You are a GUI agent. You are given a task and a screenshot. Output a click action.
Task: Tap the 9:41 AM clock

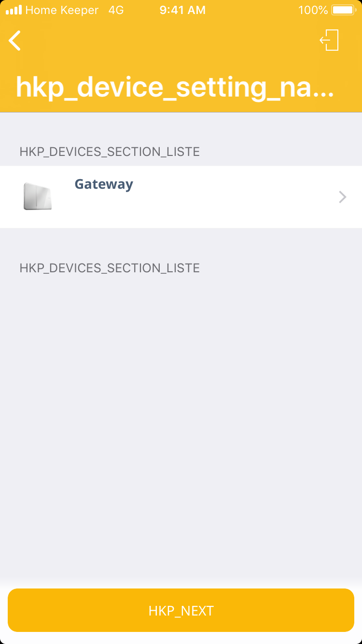point(182,10)
